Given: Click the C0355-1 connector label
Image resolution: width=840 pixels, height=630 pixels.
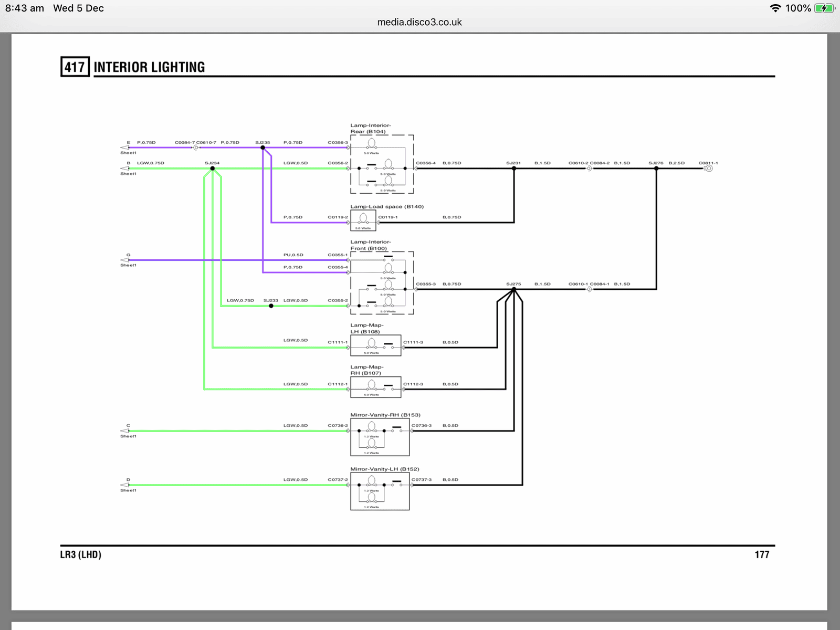Looking at the screenshot, I should click(338, 255).
